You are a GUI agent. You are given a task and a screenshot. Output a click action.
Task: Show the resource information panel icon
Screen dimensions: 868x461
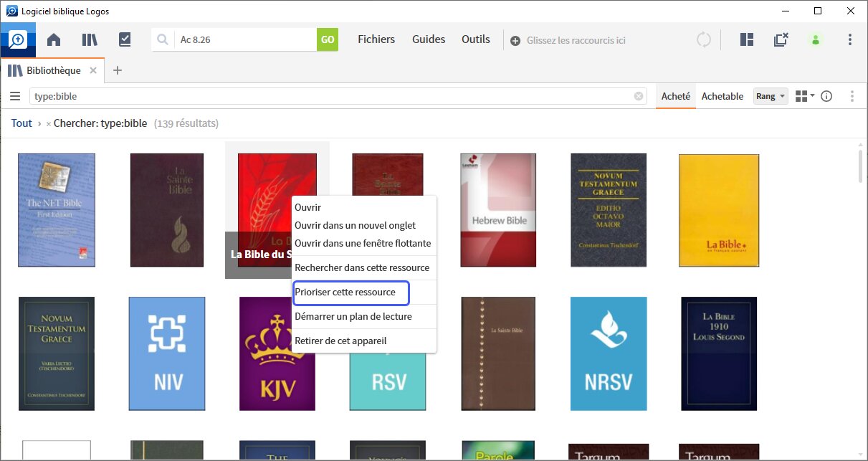click(826, 96)
